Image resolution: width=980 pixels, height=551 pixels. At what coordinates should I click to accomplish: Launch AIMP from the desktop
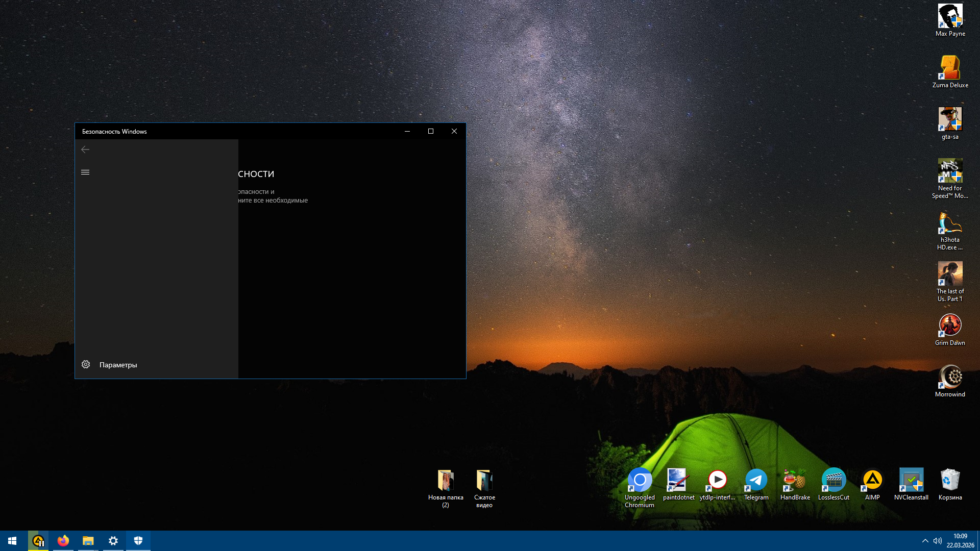[x=872, y=481]
